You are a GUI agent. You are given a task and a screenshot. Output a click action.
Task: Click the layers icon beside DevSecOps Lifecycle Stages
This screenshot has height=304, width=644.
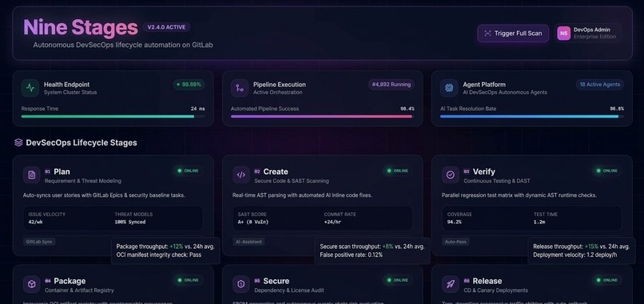coord(18,143)
